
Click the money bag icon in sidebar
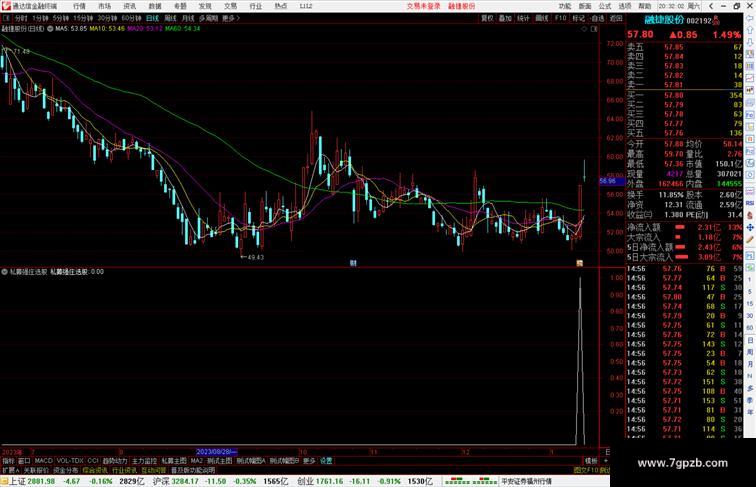[750, 215]
